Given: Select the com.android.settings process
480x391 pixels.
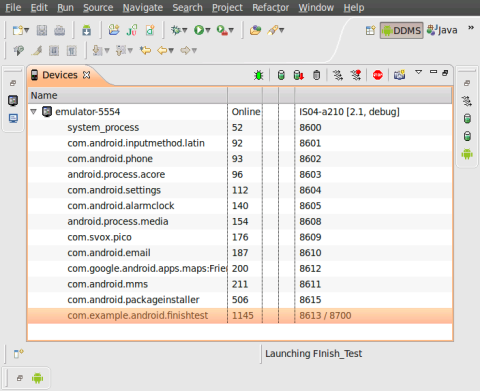Looking at the screenshot, I should [x=240, y=190].
